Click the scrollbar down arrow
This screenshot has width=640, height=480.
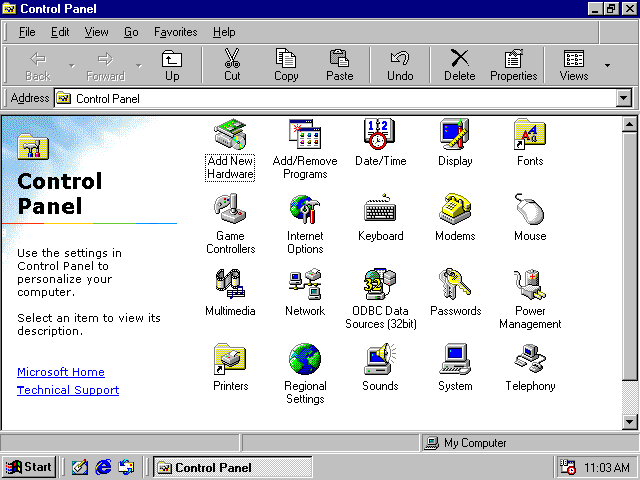(x=629, y=422)
